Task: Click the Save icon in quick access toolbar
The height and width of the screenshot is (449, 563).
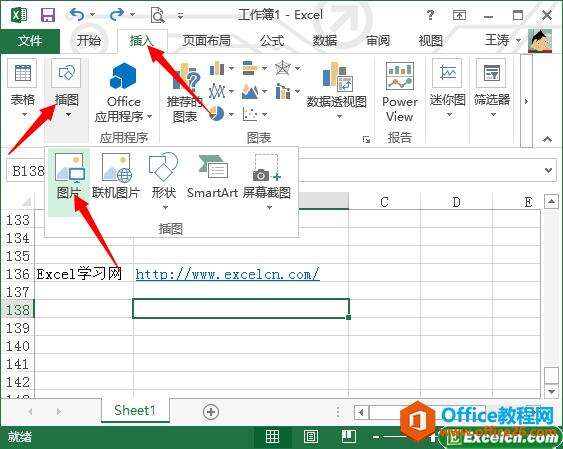Action: click(47, 15)
